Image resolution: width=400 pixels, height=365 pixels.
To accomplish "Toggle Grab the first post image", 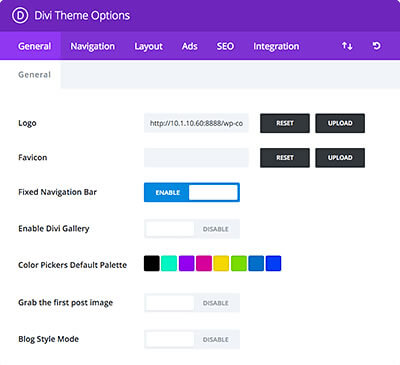I will pos(192,303).
